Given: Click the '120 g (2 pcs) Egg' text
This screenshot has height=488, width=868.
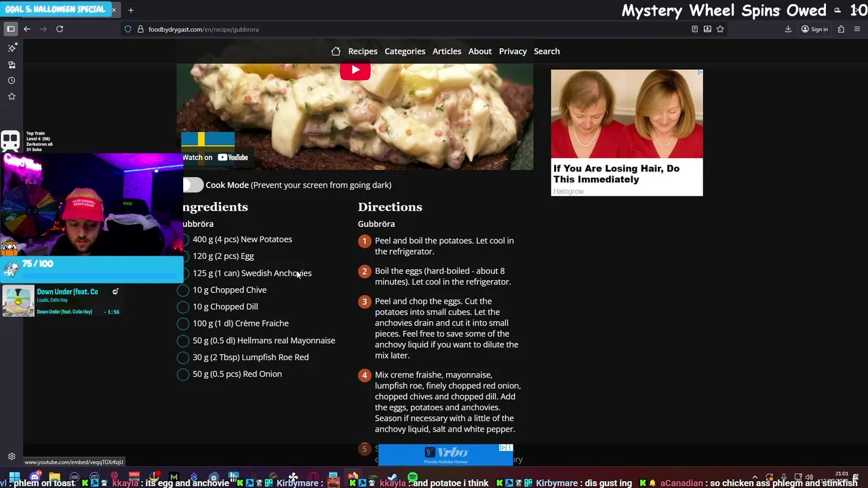Looking at the screenshot, I should coord(223,256).
